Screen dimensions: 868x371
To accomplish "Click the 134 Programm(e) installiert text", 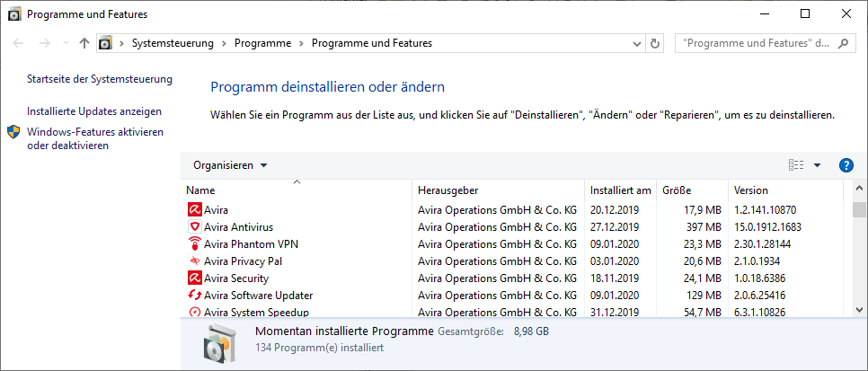I will point(319,348).
